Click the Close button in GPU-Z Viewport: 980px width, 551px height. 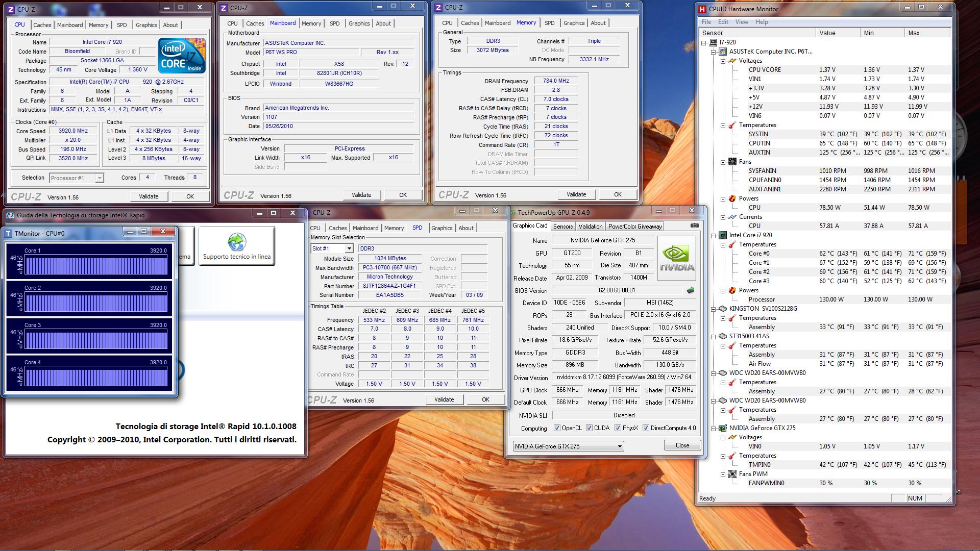click(682, 445)
